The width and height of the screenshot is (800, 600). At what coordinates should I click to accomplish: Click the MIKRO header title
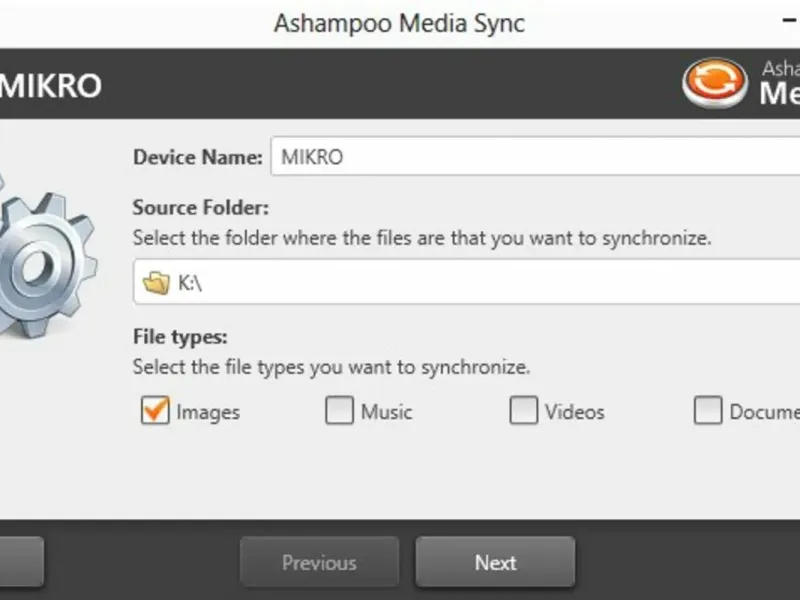pyautogui.click(x=50, y=86)
